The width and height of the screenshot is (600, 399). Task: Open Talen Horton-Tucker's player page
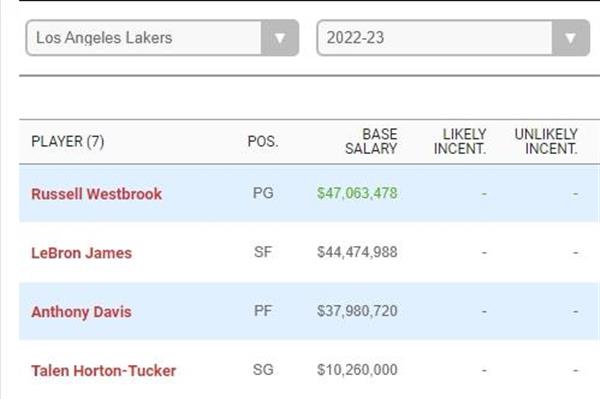pyautogui.click(x=104, y=371)
